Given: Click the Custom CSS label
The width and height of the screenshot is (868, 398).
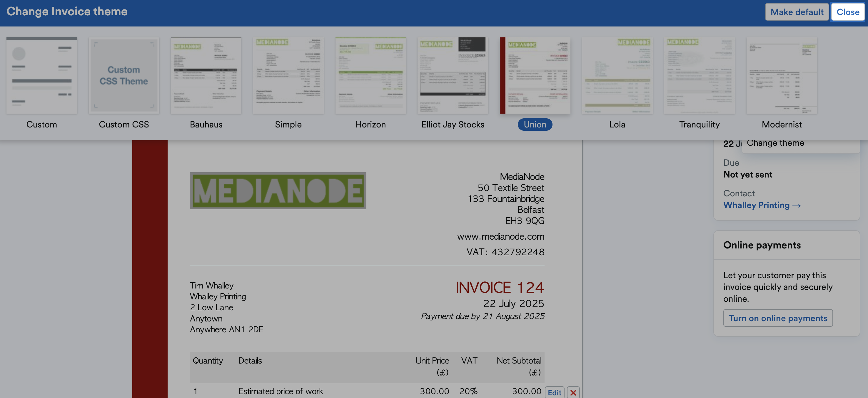Looking at the screenshot, I should click(124, 125).
